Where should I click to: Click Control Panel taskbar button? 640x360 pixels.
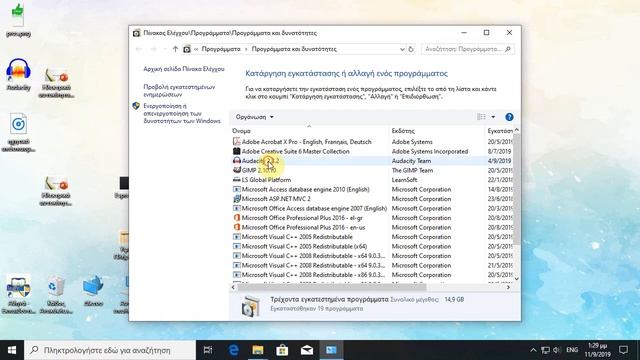pyautogui.click(x=331, y=350)
